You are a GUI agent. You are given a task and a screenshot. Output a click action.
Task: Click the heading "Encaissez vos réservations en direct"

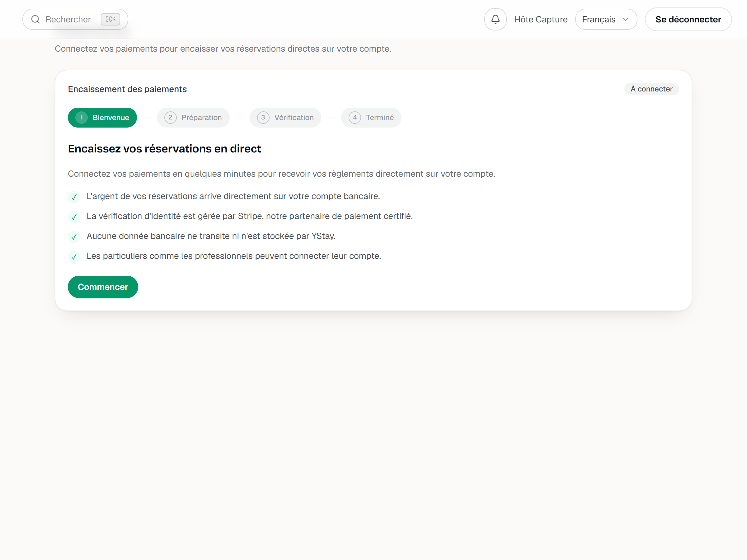(x=164, y=148)
